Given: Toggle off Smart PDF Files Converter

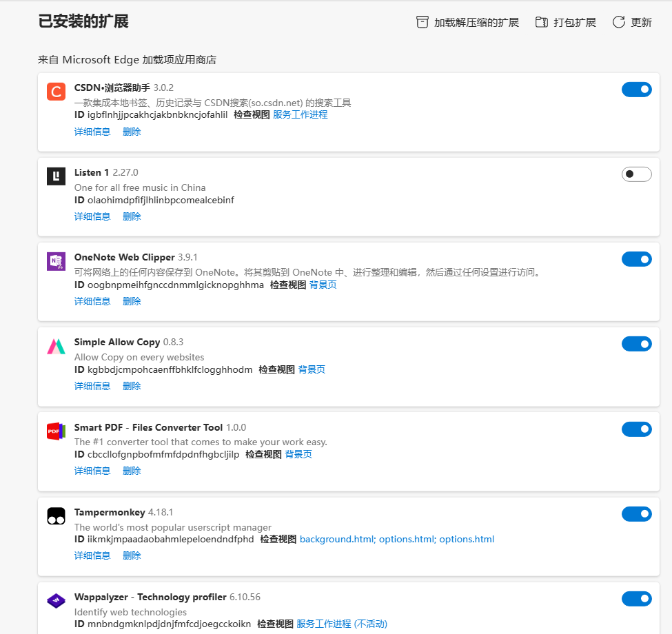Looking at the screenshot, I should [636, 429].
